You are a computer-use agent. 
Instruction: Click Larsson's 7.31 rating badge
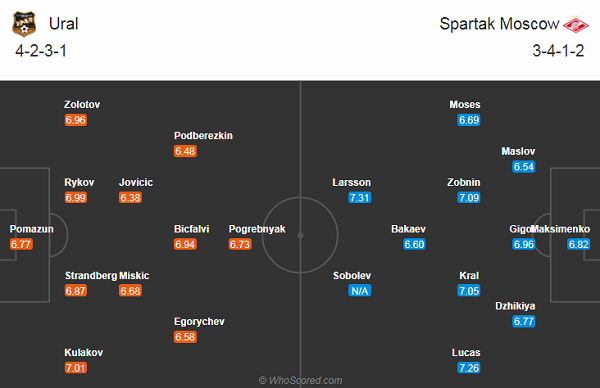coord(360,197)
